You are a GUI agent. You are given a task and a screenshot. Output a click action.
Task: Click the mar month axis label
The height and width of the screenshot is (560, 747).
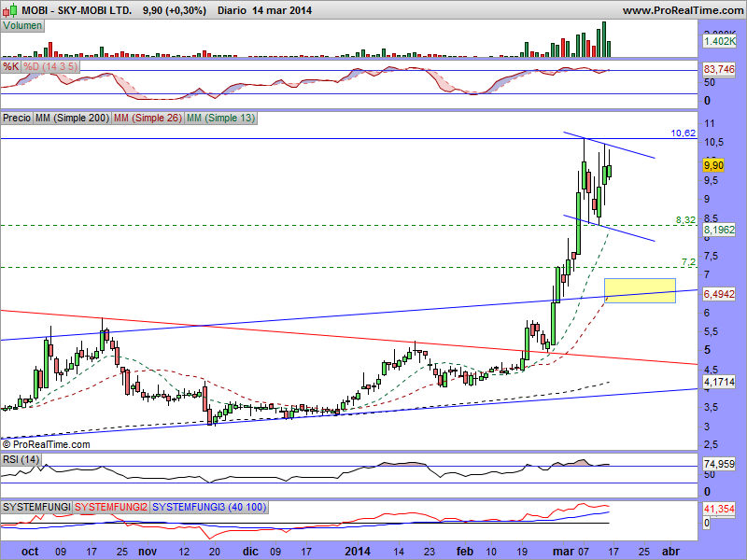click(x=564, y=552)
